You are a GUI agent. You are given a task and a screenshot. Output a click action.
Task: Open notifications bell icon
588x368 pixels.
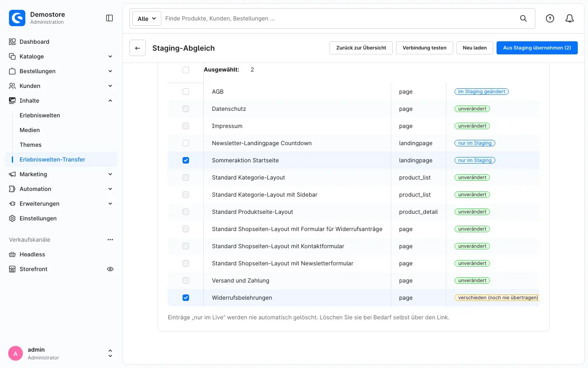click(x=570, y=18)
